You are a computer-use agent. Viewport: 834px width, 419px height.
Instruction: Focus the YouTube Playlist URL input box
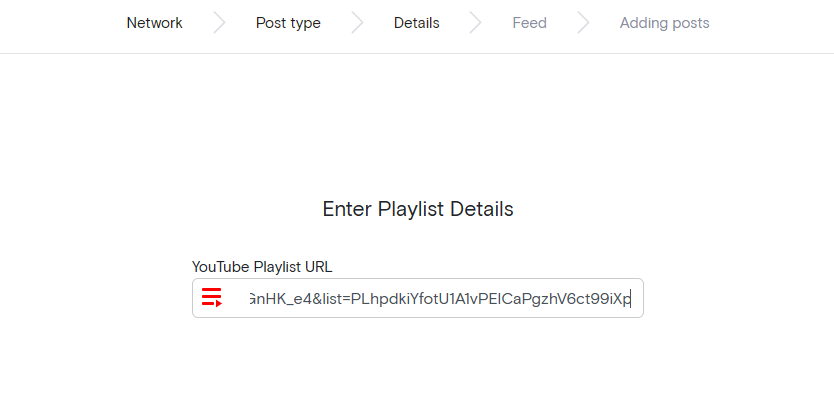[x=440, y=298]
